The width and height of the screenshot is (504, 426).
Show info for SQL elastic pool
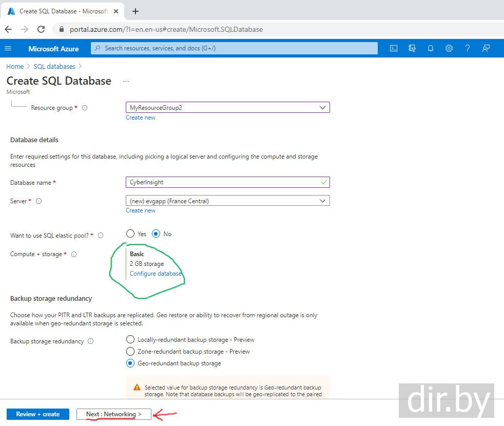(101, 236)
